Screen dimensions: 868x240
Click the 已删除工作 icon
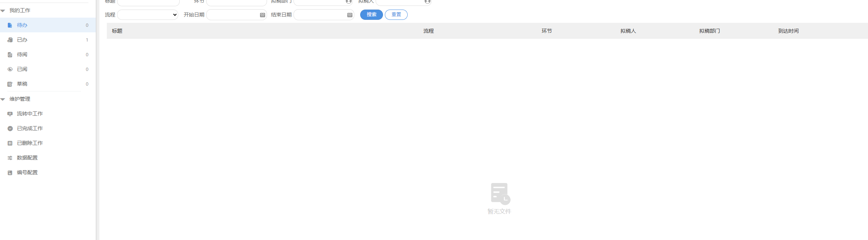coord(10,143)
